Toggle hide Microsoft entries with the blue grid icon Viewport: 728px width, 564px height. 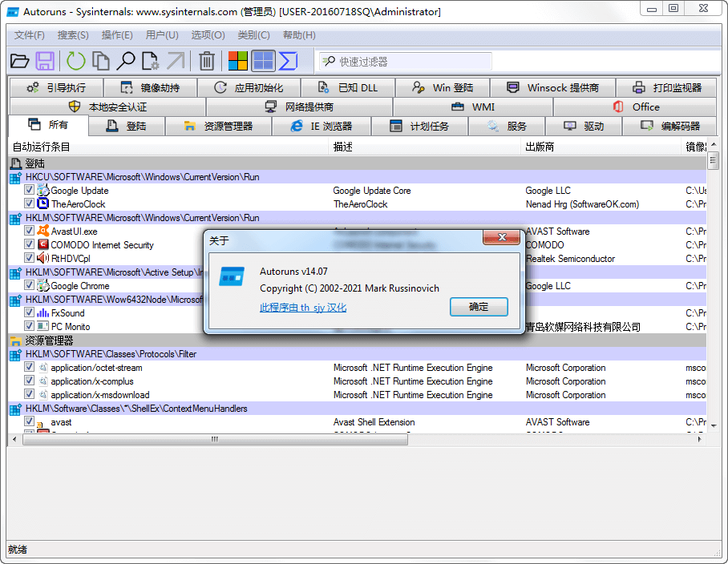pos(263,61)
